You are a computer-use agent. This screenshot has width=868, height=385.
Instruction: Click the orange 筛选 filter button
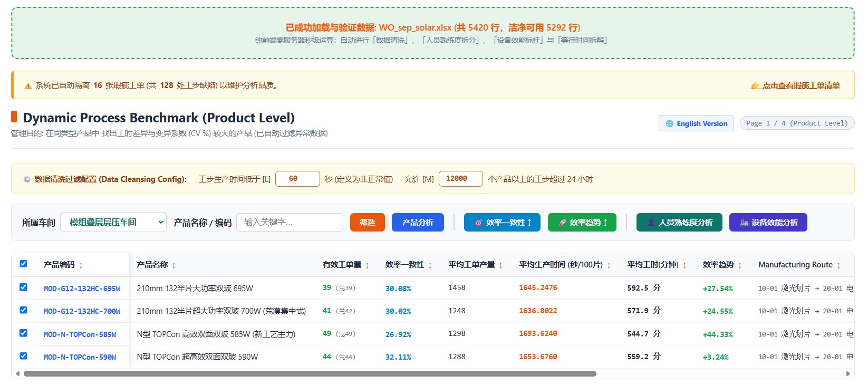coord(368,223)
